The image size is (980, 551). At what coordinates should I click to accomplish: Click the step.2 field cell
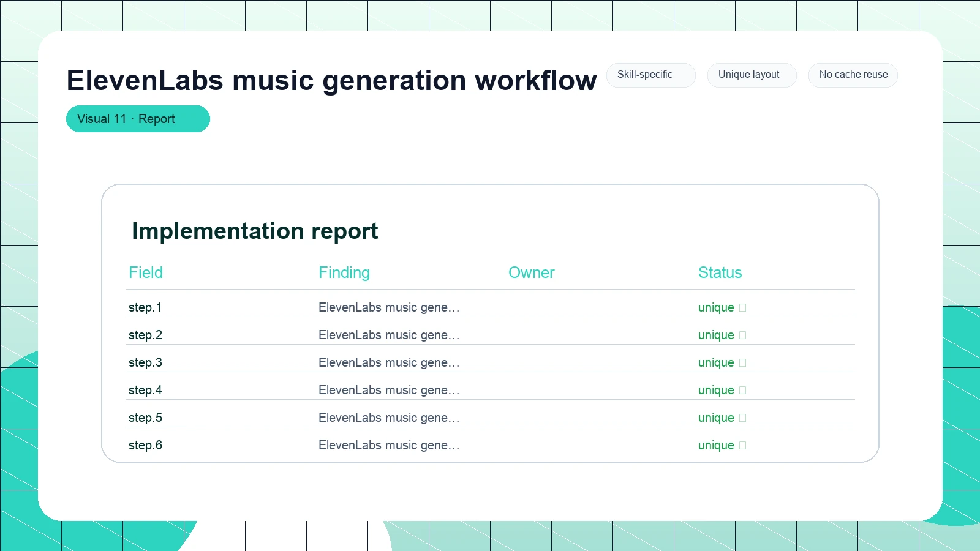(145, 335)
